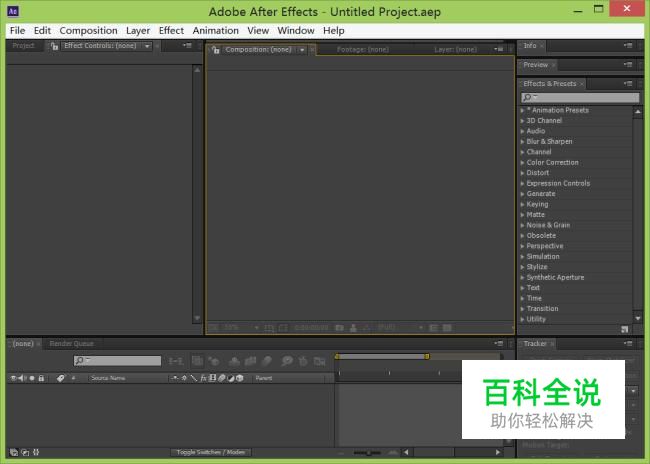
Task: Click the Effect Controls panel lock icon
Action: click(54, 46)
